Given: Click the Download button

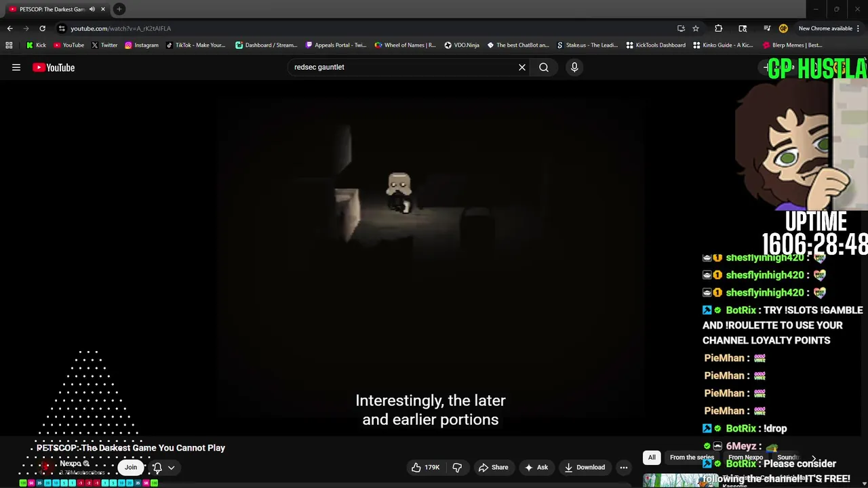Looking at the screenshot, I should point(585,467).
